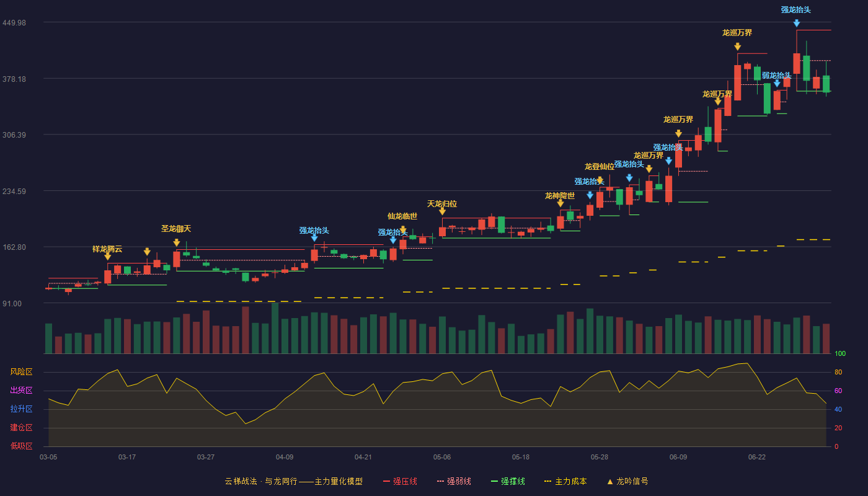Click the 05-28 date axis label
This screenshot has width=868, height=496.
click(600, 457)
